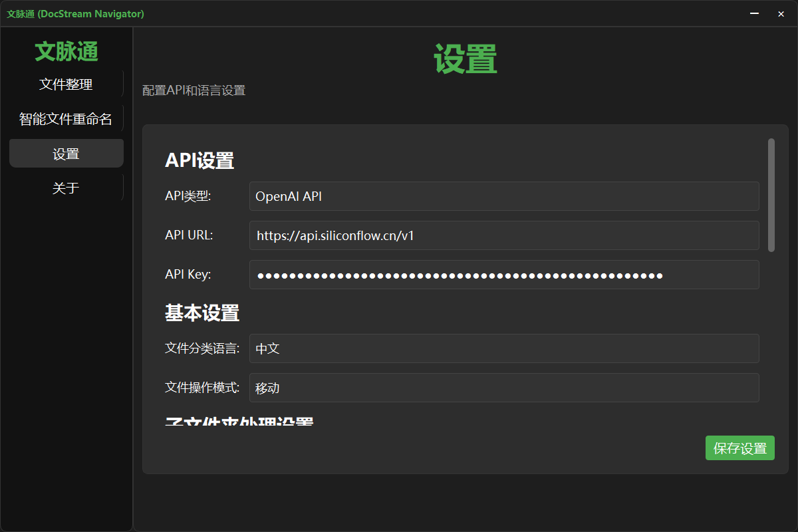
Task: Close the DocStream Navigator window
Action: pyautogui.click(x=781, y=13)
